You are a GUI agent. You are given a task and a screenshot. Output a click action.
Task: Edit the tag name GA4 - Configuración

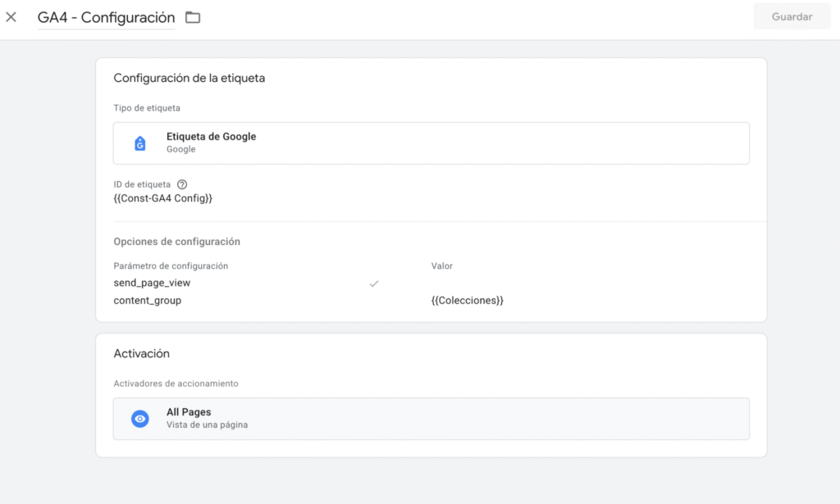click(106, 17)
